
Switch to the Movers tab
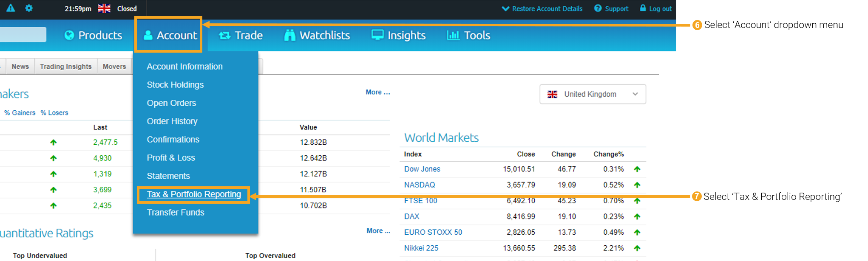pos(114,66)
